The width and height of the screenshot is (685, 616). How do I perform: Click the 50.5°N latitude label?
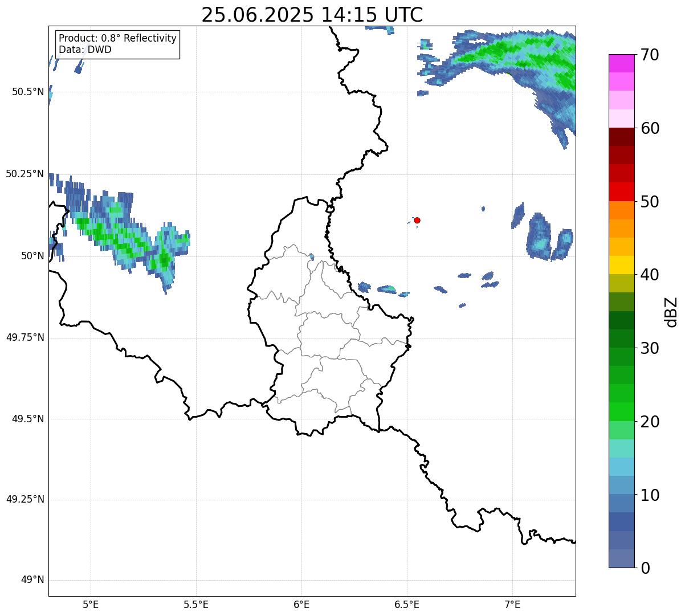tap(28, 92)
